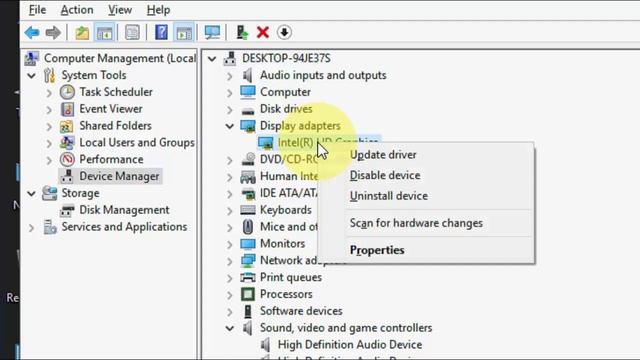
Task: Select the IDE ATA/ATAPI controllers category
Action: (x=289, y=193)
